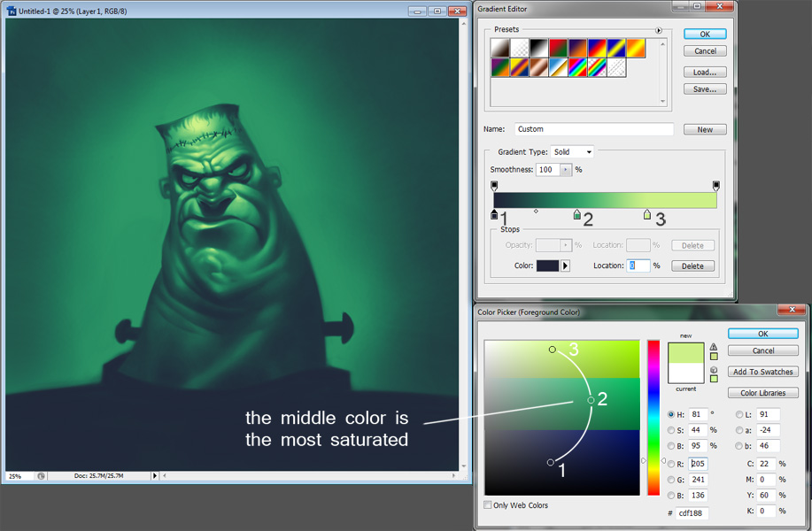Enable the Only Web Colors checkbox
This screenshot has width=812, height=531.
click(x=488, y=504)
